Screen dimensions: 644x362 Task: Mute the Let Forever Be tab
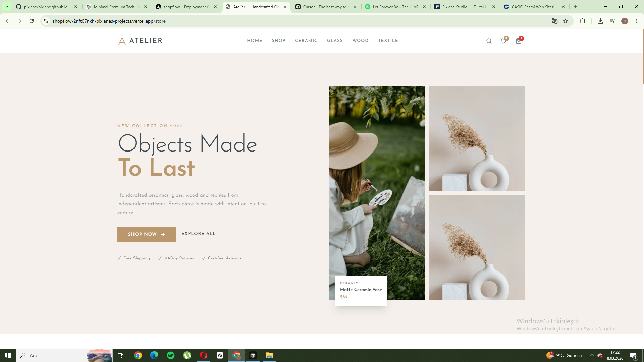point(416,7)
